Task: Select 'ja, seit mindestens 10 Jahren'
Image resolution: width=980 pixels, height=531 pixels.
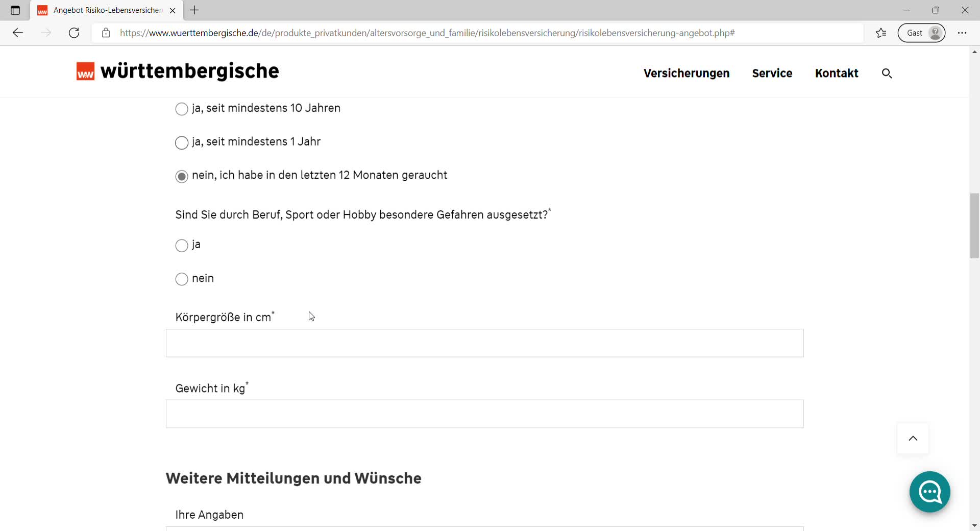Action: [x=182, y=109]
